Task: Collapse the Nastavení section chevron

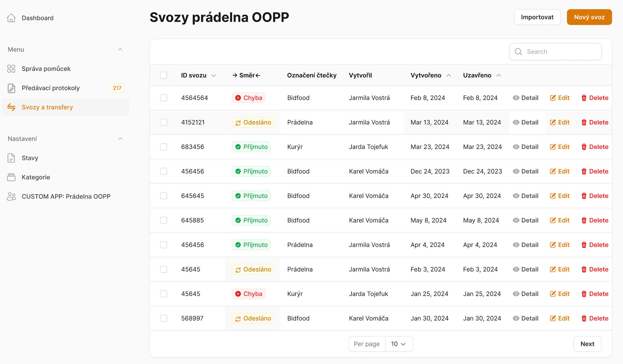Action: coord(120,139)
